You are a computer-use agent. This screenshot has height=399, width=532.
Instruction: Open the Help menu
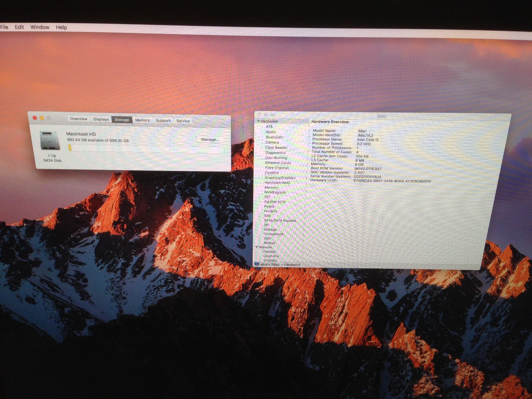pos(61,27)
